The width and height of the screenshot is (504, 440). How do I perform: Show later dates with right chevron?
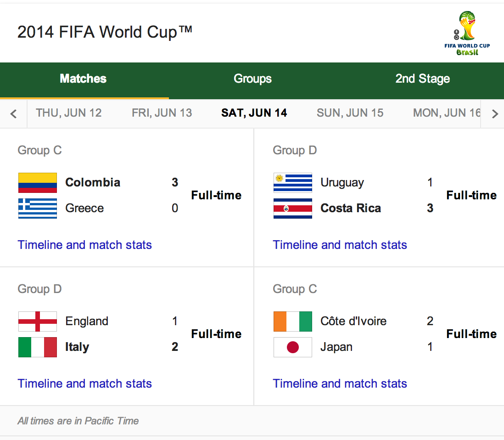pyautogui.click(x=495, y=113)
